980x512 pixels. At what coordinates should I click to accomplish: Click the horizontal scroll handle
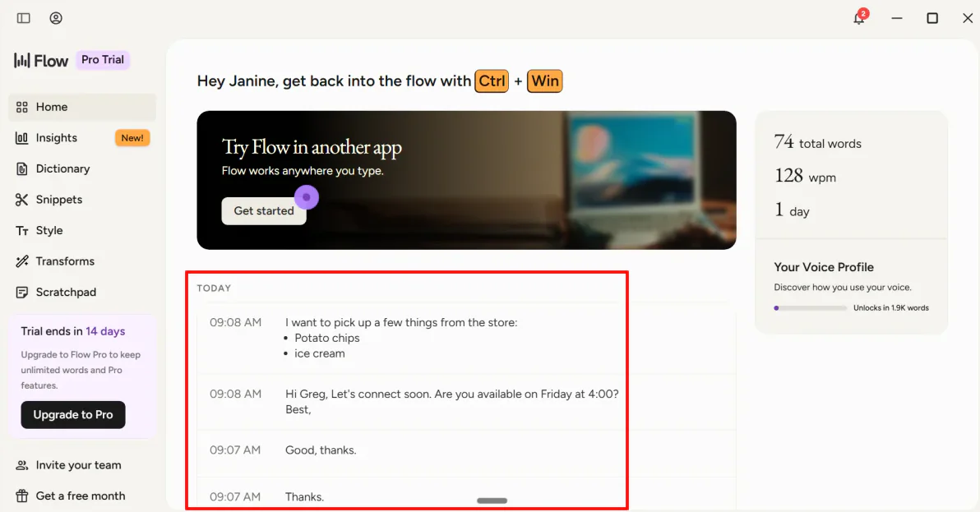click(492, 500)
